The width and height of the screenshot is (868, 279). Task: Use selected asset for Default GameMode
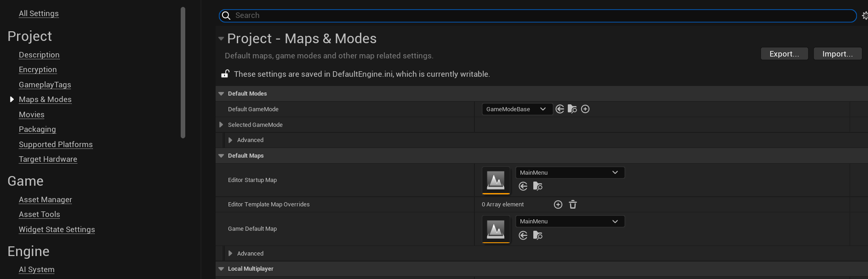tap(560, 109)
